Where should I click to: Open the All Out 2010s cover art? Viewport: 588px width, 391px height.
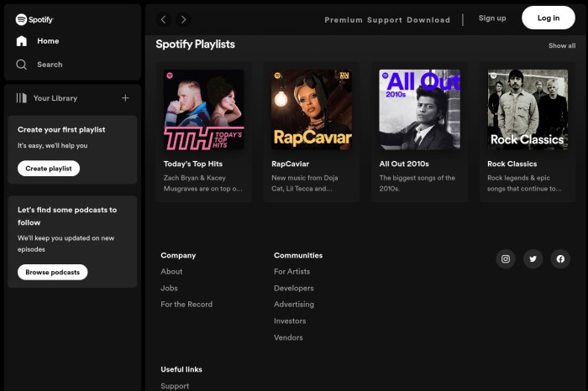(x=420, y=110)
